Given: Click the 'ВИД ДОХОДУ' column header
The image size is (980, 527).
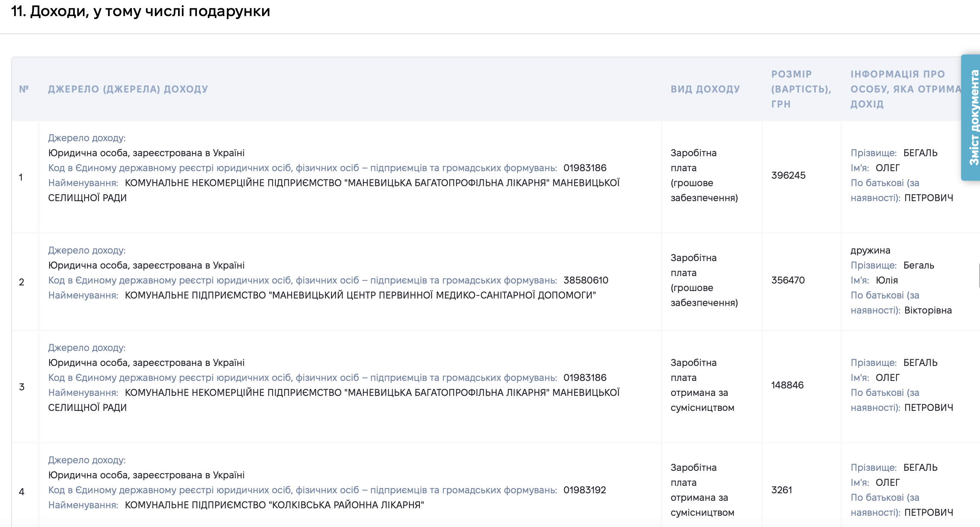Looking at the screenshot, I should pyautogui.click(x=705, y=89).
